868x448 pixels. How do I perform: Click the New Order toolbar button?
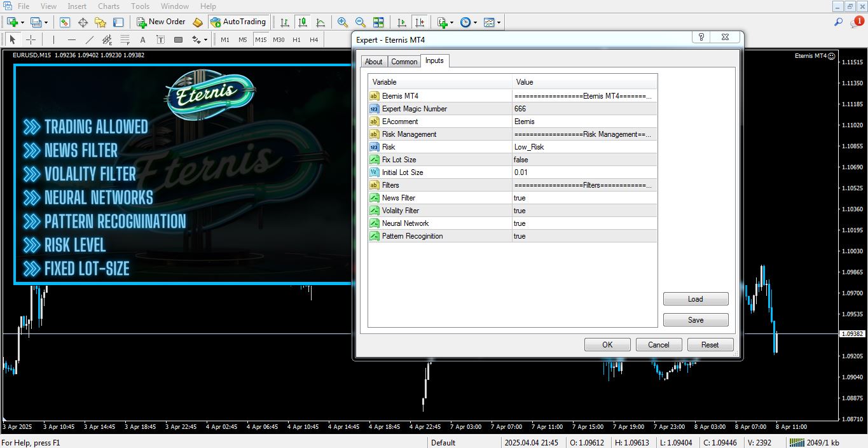click(161, 22)
